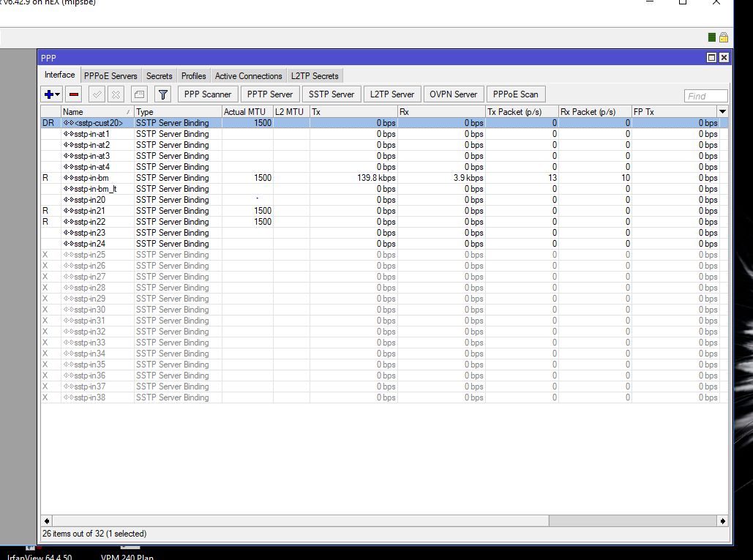Click the Actual MTU column header
The width and height of the screenshot is (753, 560).
[247, 111]
